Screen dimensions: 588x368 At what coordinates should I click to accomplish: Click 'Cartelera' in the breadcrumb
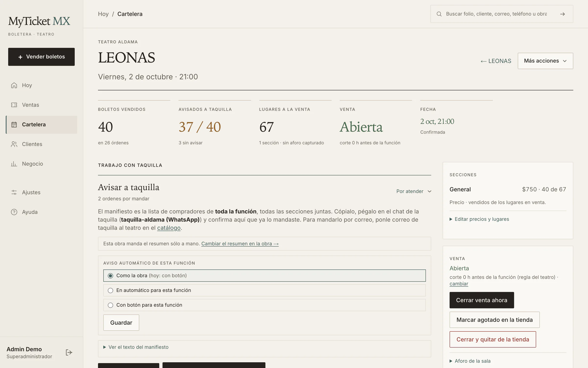tap(130, 14)
